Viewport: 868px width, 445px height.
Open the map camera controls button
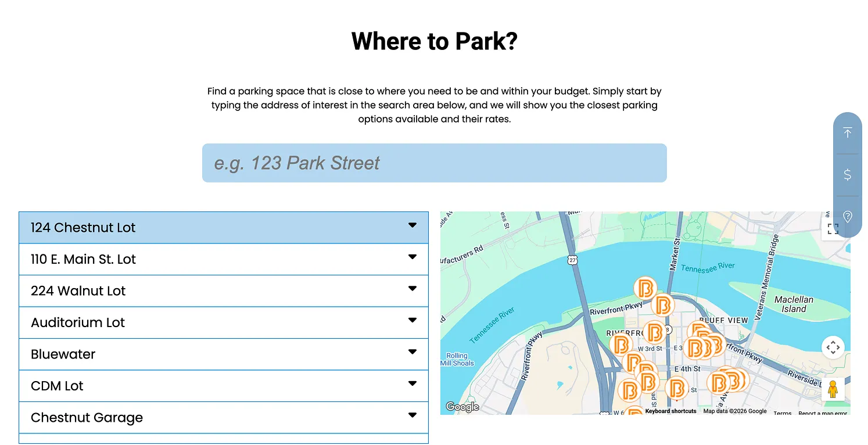click(833, 347)
